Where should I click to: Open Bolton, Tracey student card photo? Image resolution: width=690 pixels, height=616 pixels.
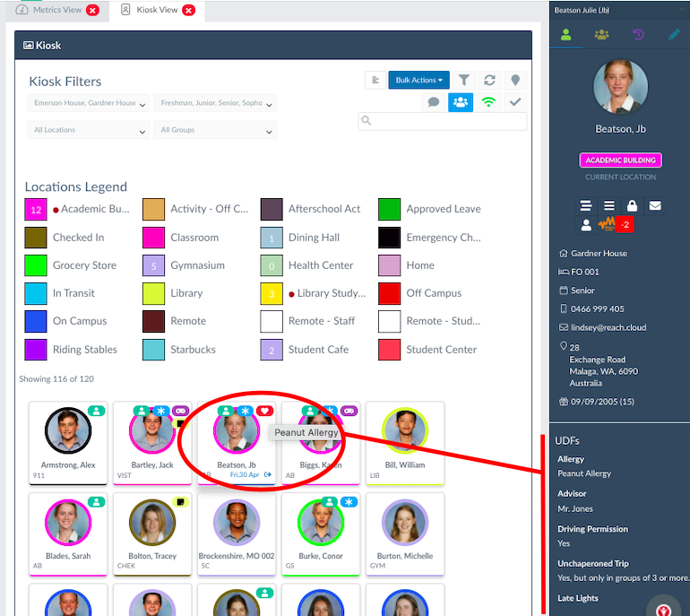[x=152, y=522]
